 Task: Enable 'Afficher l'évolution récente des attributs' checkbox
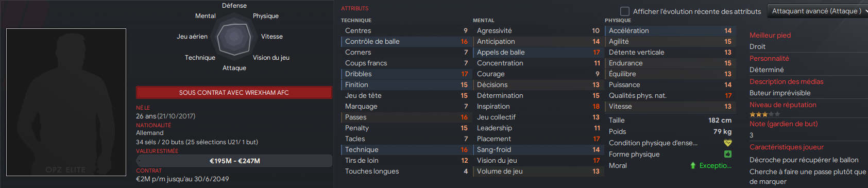click(624, 11)
